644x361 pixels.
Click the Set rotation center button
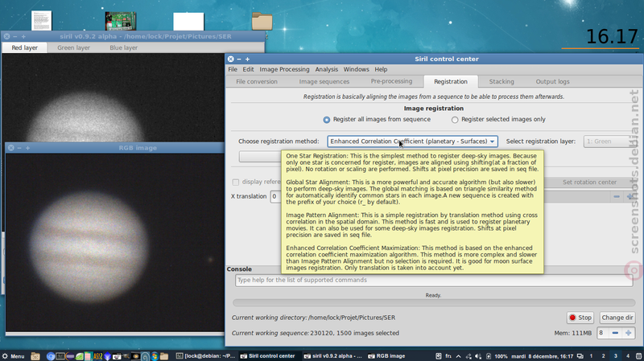click(589, 183)
